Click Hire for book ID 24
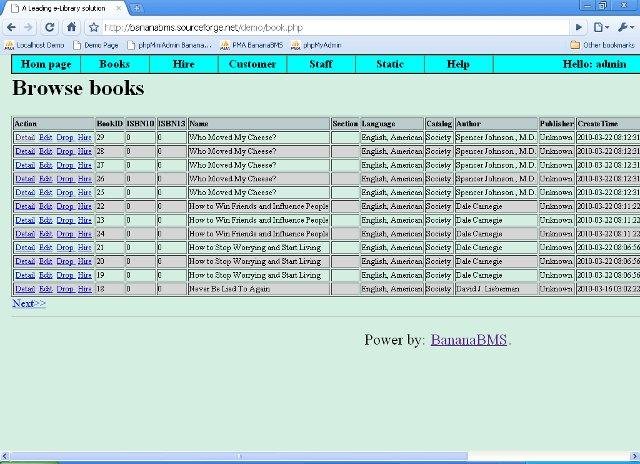The width and height of the screenshot is (640, 464). pyautogui.click(x=84, y=234)
